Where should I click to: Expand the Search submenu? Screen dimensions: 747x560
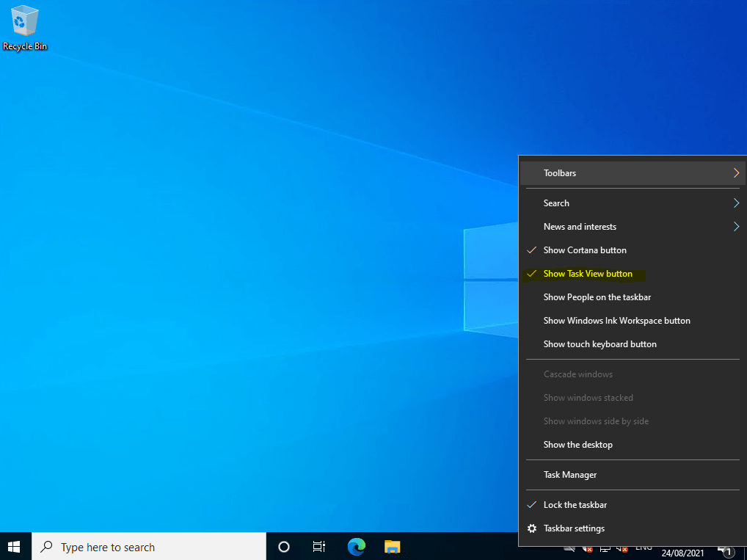click(x=633, y=203)
